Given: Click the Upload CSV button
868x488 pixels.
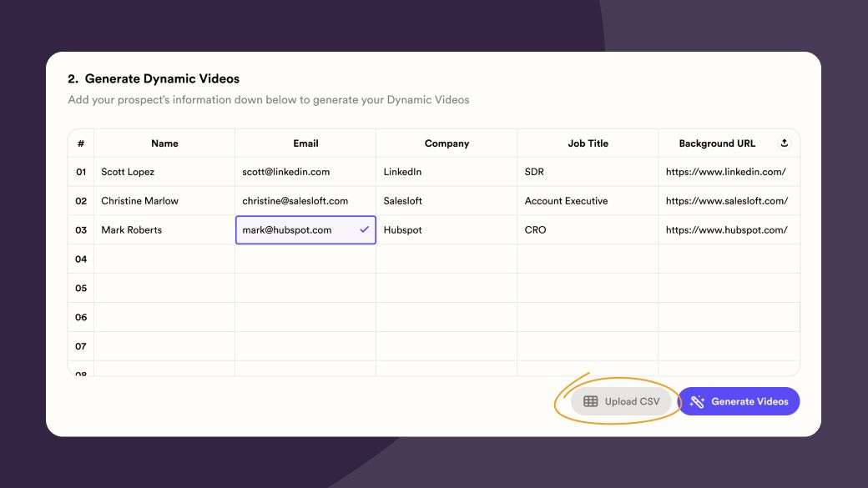Looking at the screenshot, I should (x=621, y=401).
